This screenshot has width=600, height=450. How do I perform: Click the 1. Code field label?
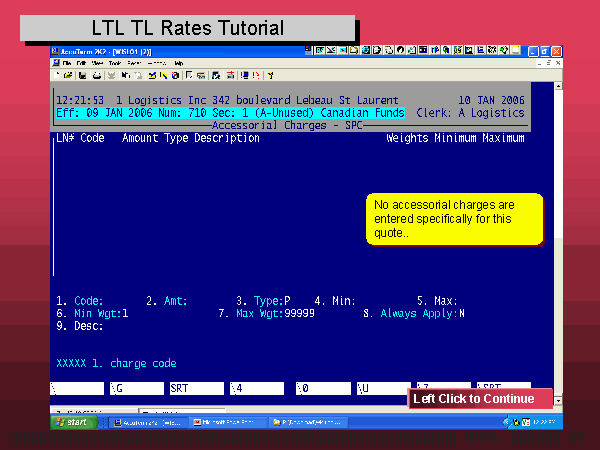pyautogui.click(x=80, y=300)
